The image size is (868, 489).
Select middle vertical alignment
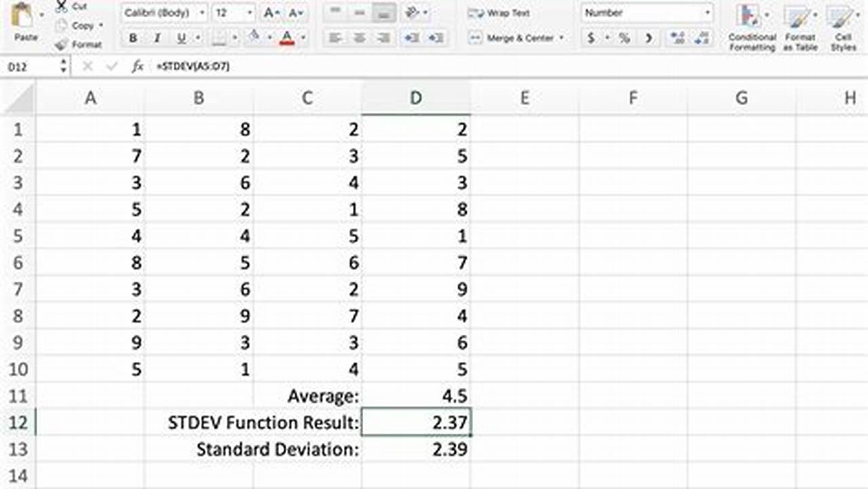[x=360, y=13]
